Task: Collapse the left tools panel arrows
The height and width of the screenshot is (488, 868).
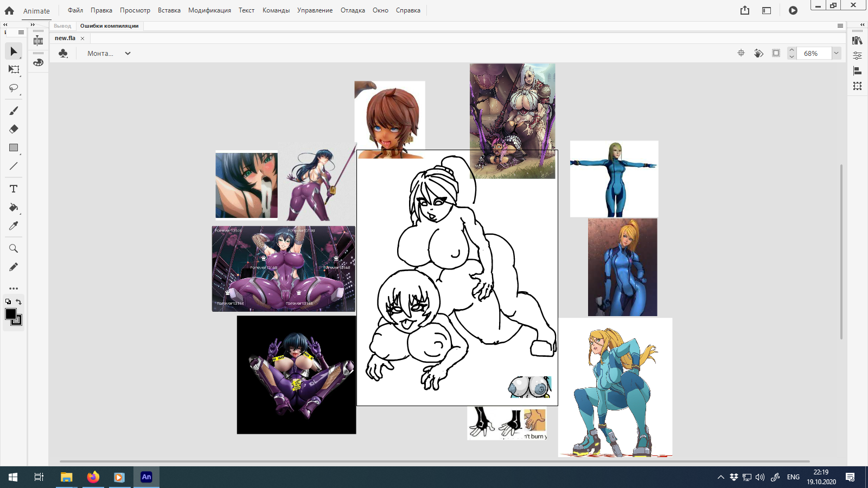Action: (x=5, y=25)
